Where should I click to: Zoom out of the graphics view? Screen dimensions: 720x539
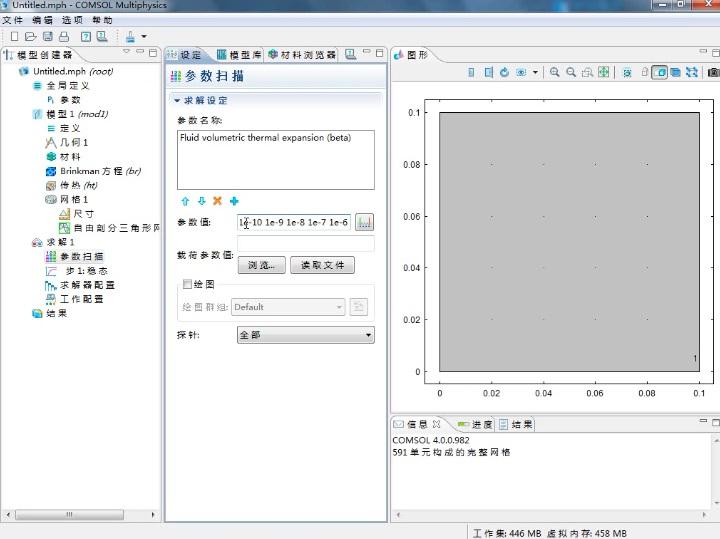tap(571, 72)
